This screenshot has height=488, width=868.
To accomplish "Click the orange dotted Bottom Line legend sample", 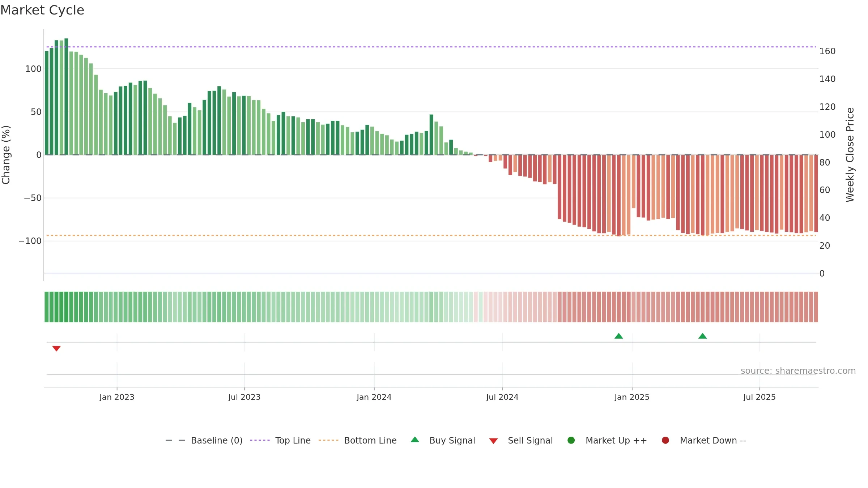I will click(329, 440).
